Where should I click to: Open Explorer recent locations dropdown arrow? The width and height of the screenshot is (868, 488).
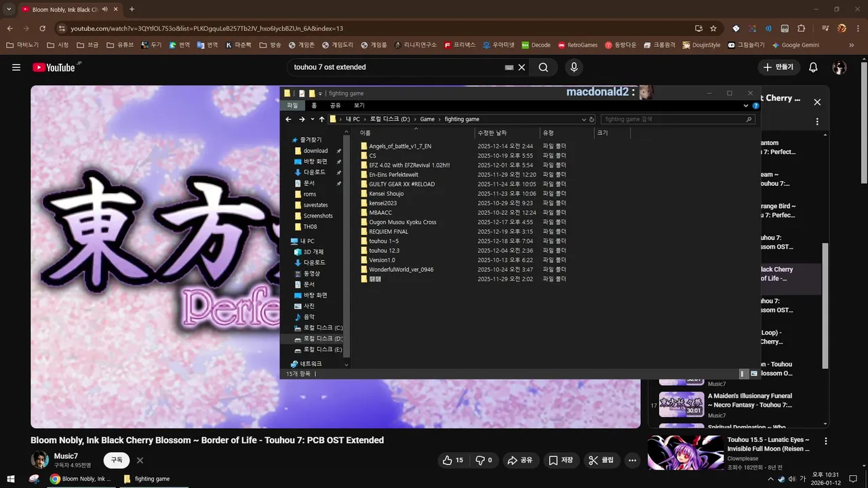[312, 119]
